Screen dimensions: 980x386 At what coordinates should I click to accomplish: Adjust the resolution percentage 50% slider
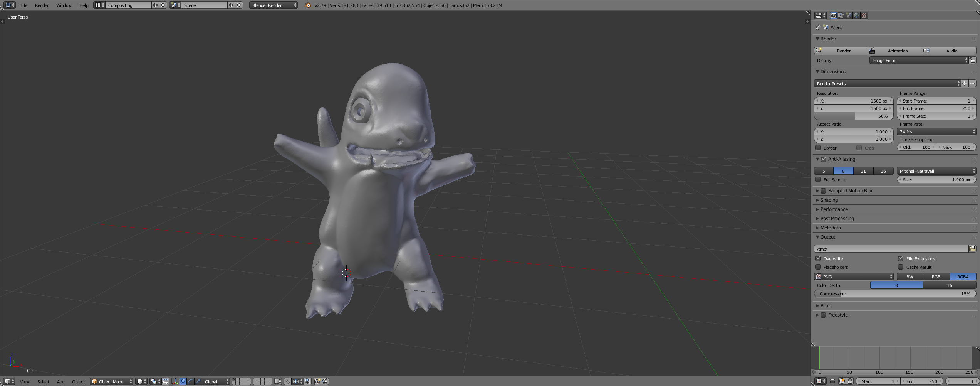[x=854, y=116]
